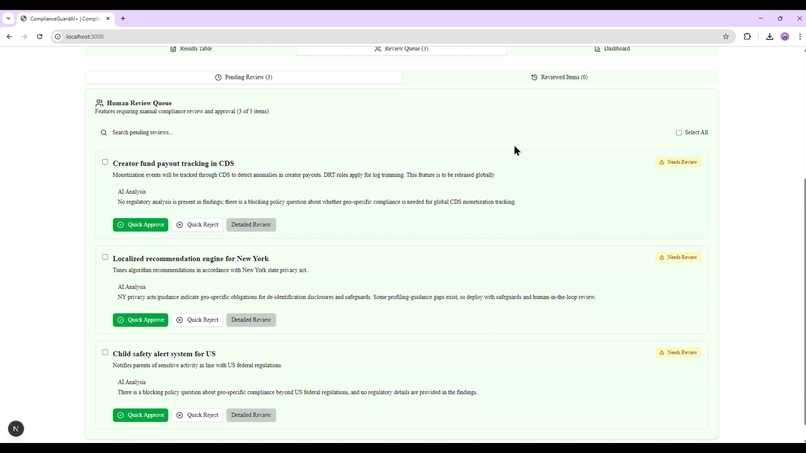
Task: Switch to the Review Queue (3) tab
Action: 401,49
